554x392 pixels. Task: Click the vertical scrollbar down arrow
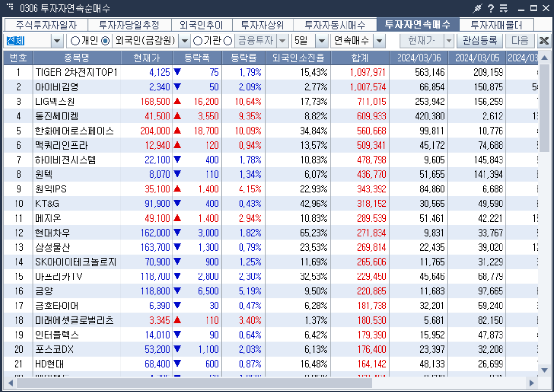pos(544,370)
